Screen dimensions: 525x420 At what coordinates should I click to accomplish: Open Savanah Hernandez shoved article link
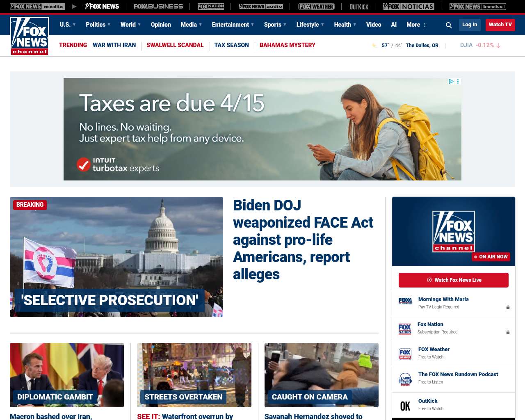313,416
